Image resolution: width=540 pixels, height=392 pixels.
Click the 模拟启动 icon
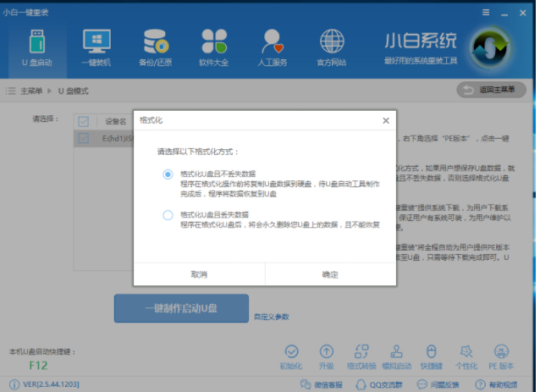395,351
